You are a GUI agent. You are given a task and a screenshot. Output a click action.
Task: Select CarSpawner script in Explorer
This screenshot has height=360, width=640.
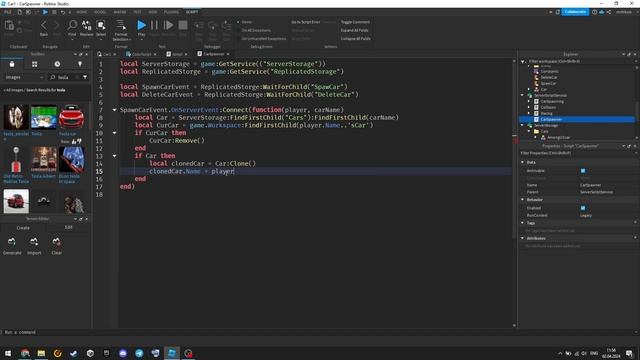(x=551, y=120)
